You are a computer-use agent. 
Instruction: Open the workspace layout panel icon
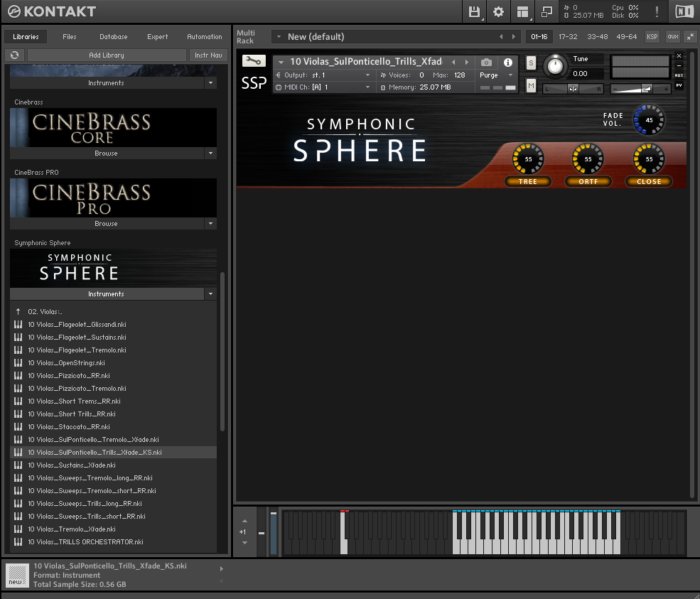point(522,11)
